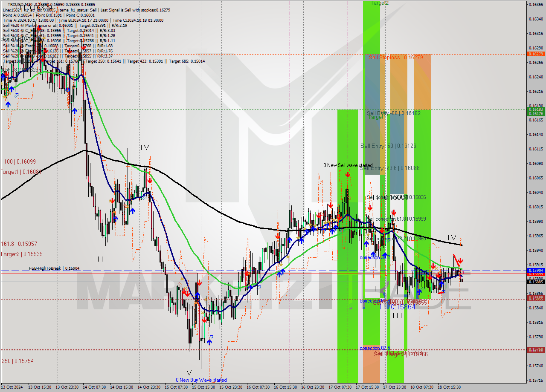Click the 'Time A:2024.10.17 13:00:00' line

point(28,20)
